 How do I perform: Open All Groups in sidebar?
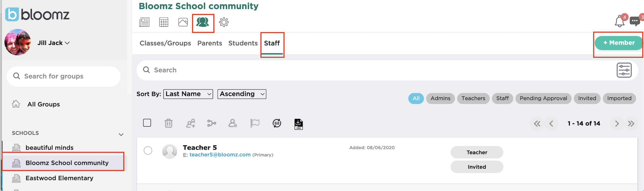(43, 104)
